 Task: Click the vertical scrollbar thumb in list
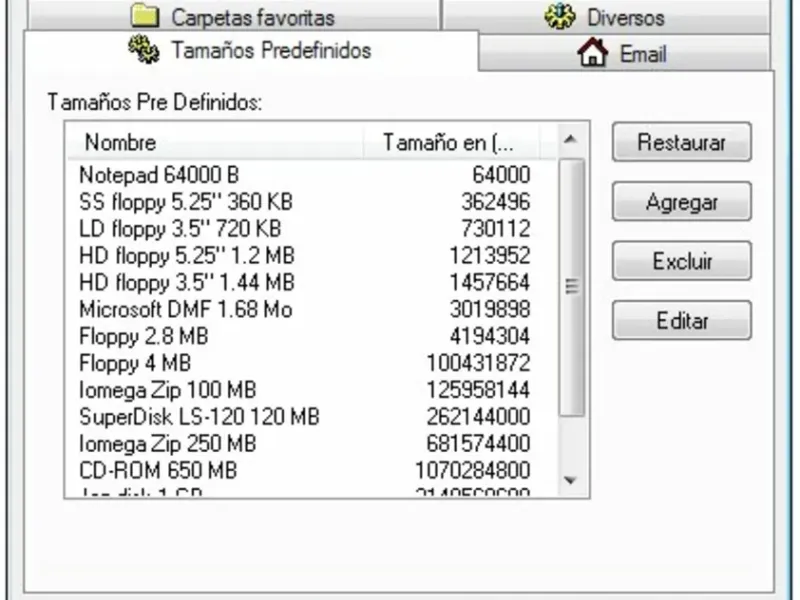[572, 286]
